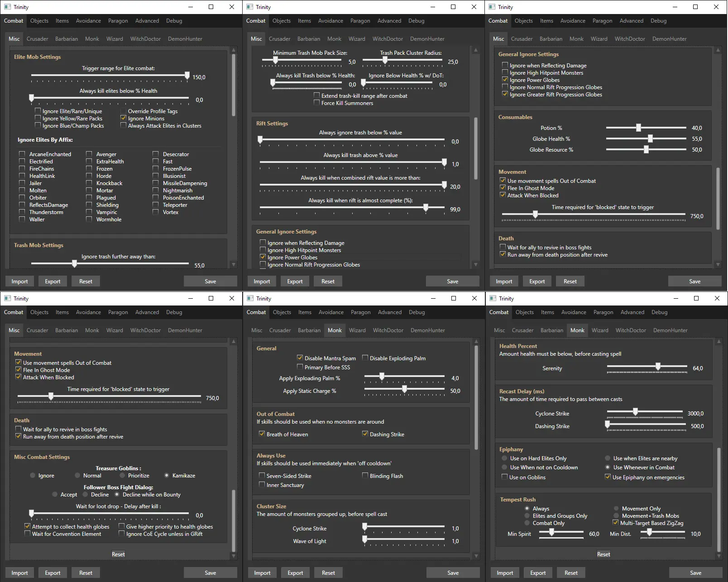728x582 pixels.
Task: Enable Ignore CoE Cycle unless in GRift
Action: tap(121, 534)
